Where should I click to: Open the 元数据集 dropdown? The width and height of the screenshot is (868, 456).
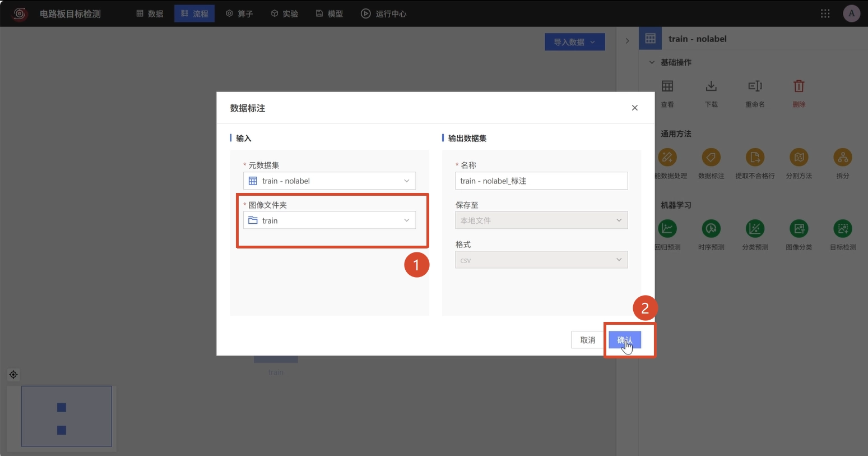329,181
